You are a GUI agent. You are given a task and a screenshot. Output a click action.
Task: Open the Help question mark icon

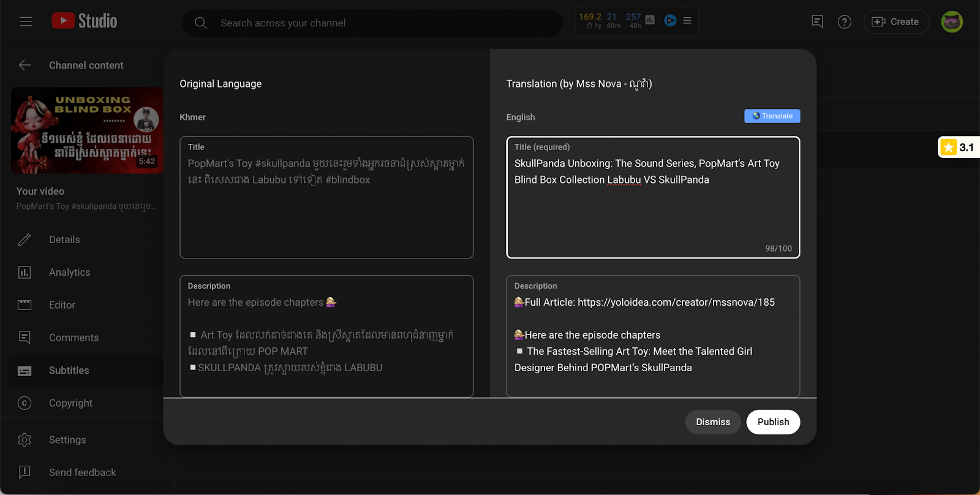[845, 22]
